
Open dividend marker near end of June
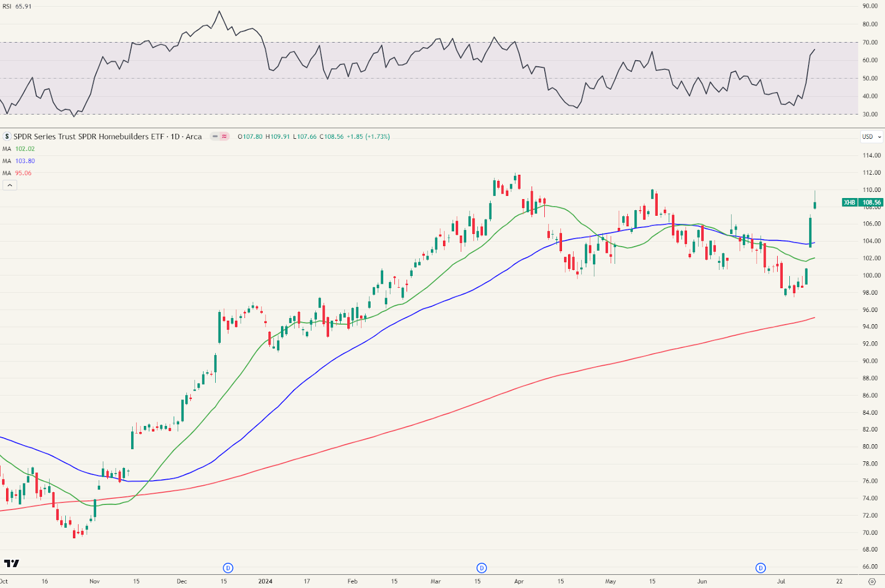pyautogui.click(x=761, y=568)
